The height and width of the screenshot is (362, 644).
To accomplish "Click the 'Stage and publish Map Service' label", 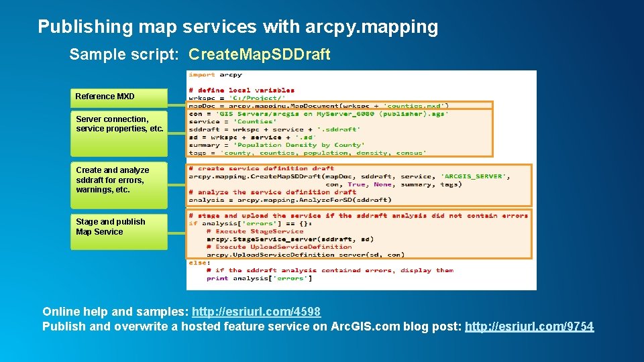I will 119,231.
